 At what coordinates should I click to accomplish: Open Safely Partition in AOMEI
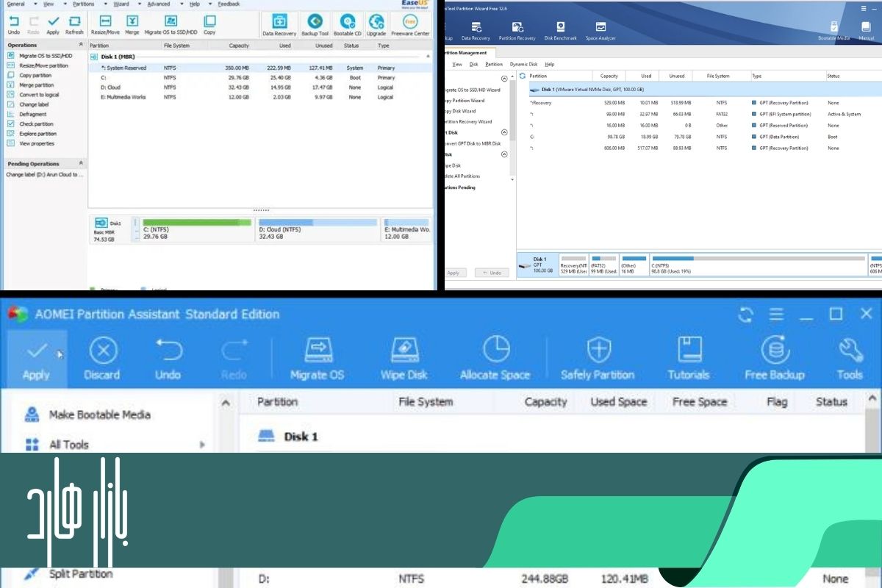(x=597, y=359)
